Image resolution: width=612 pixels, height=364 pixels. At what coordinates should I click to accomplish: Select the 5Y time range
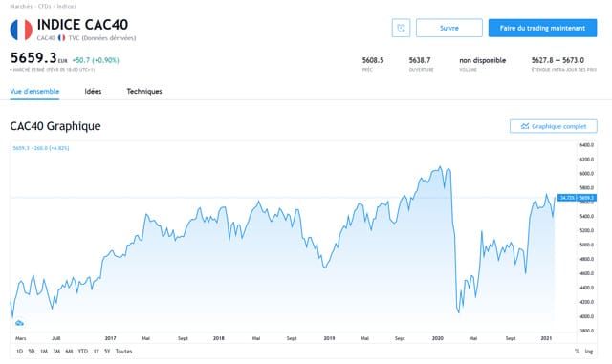click(x=107, y=352)
